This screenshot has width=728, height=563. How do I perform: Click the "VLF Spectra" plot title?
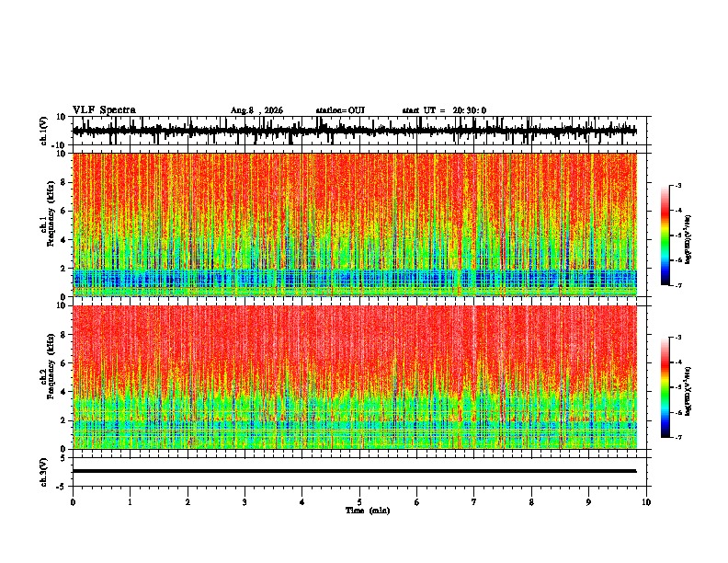(x=104, y=110)
